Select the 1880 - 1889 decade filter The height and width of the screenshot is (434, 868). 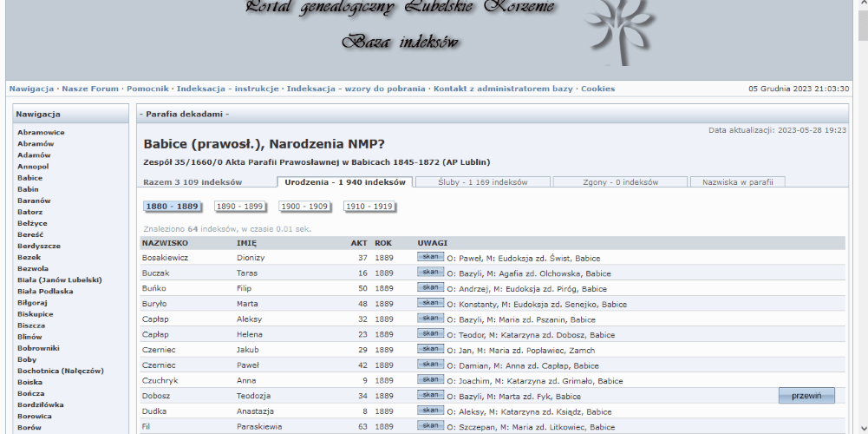point(173,207)
